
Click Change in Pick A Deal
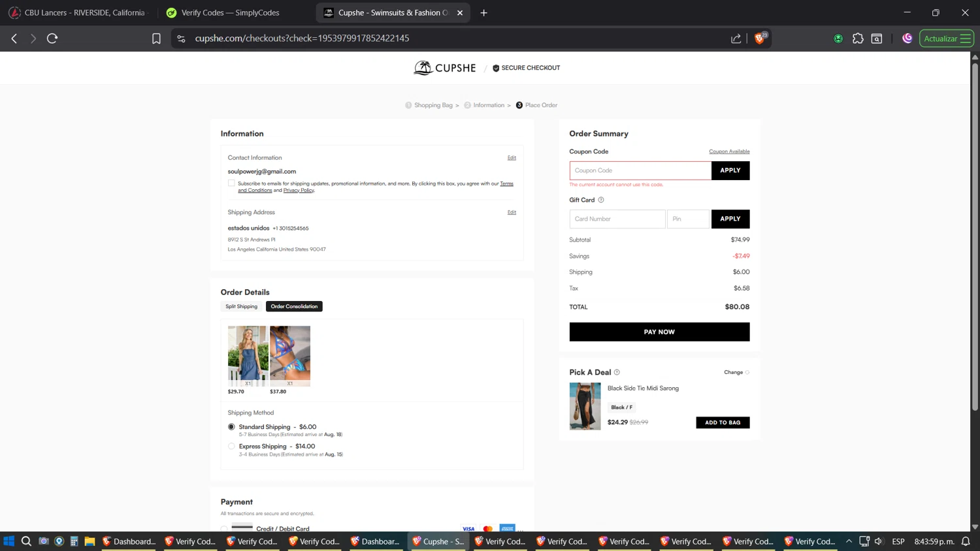tap(736, 372)
